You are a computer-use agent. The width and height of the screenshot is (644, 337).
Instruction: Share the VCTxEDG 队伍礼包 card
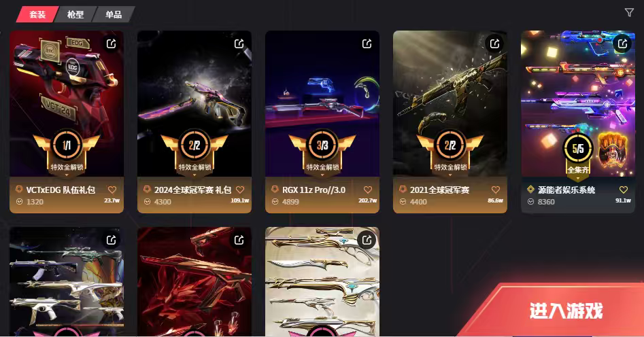point(112,43)
